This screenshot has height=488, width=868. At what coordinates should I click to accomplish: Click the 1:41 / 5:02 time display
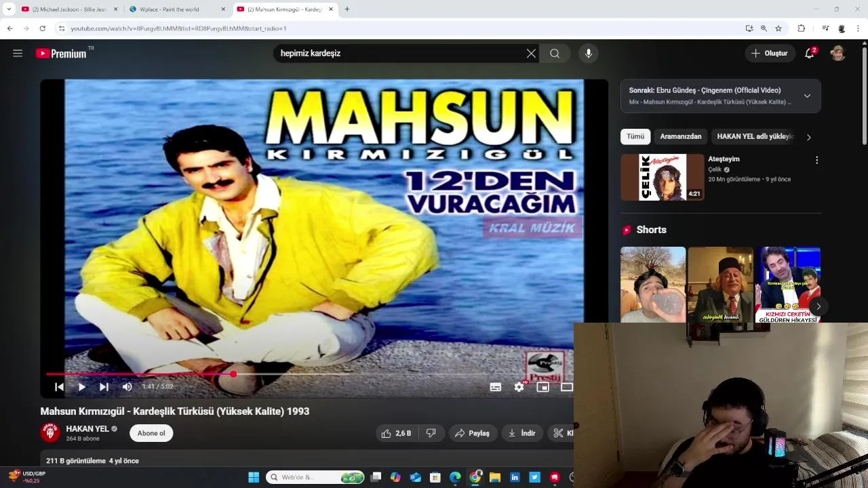(x=157, y=386)
